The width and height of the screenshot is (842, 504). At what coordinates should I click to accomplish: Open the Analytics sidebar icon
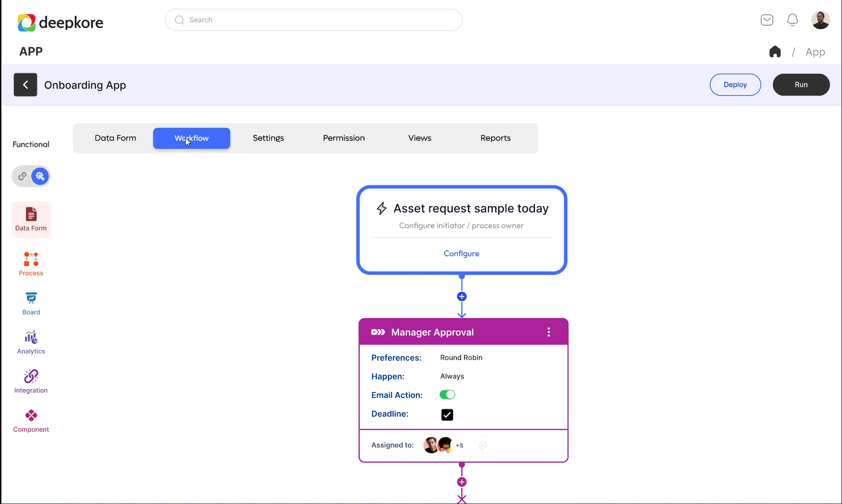31,343
